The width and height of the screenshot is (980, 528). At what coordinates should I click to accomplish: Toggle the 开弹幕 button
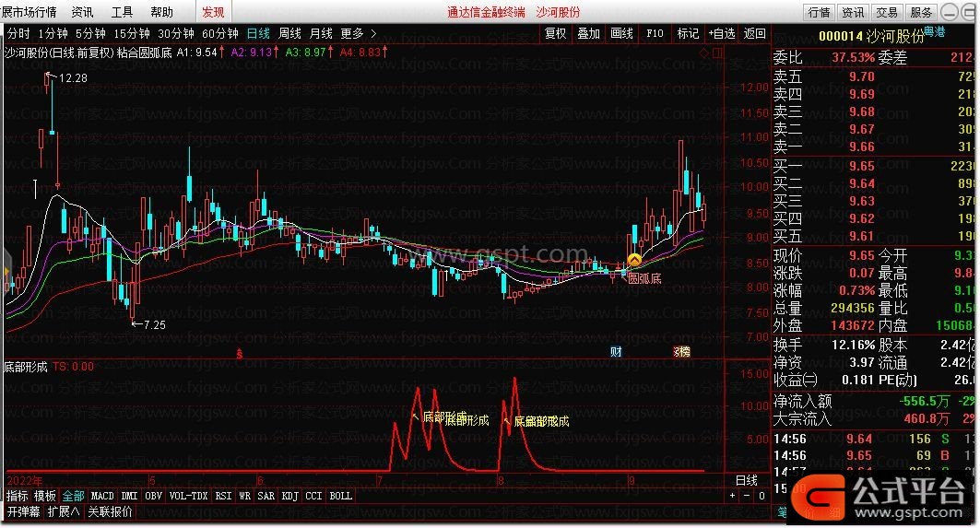tap(24, 511)
